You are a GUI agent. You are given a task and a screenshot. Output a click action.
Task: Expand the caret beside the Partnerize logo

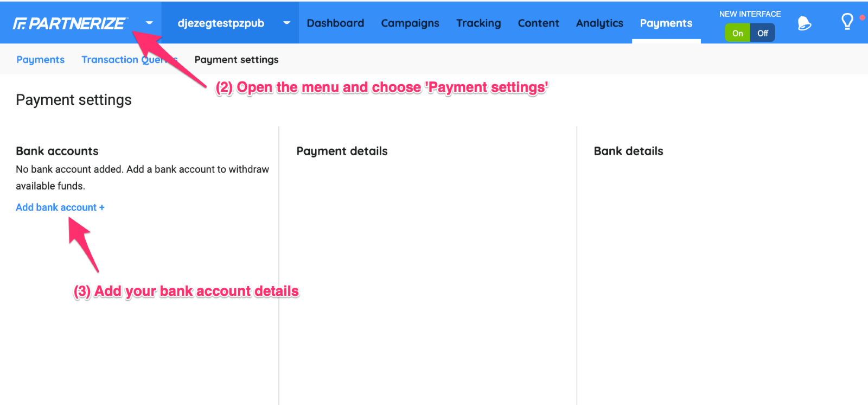point(149,23)
